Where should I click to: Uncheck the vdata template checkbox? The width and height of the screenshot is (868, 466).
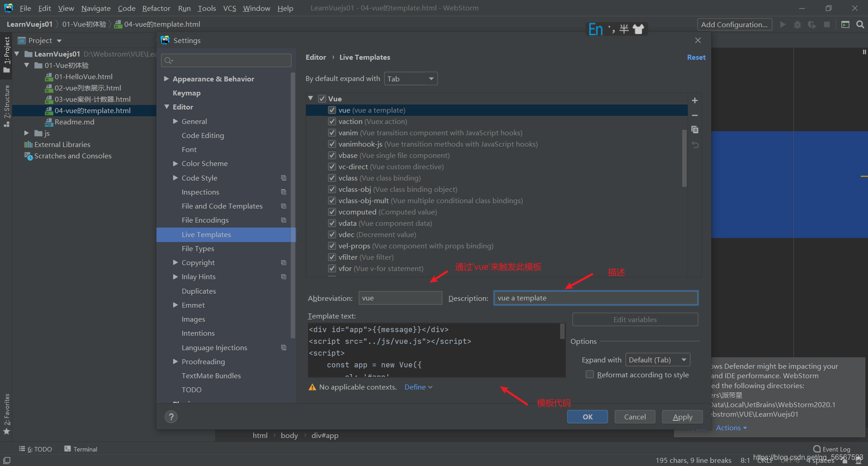[332, 223]
